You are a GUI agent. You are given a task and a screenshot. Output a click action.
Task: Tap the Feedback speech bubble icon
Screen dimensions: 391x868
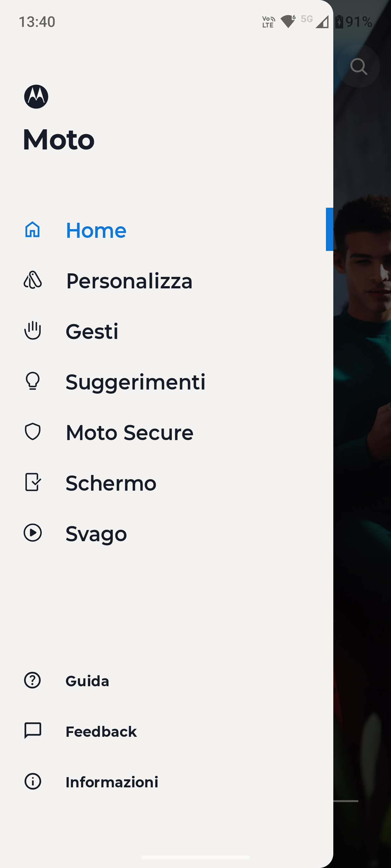pyautogui.click(x=33, y=730)
